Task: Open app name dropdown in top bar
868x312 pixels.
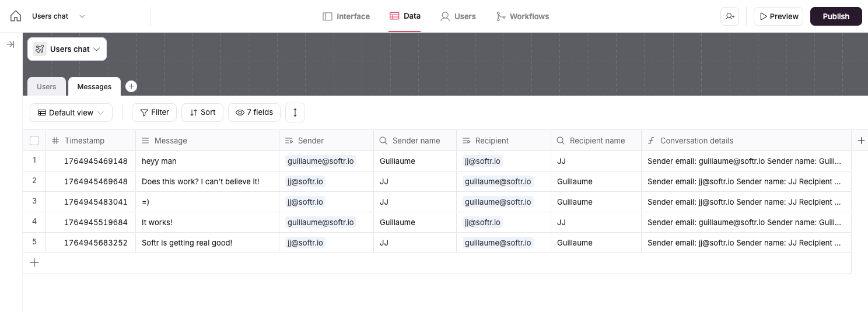Action: [82, 16]
